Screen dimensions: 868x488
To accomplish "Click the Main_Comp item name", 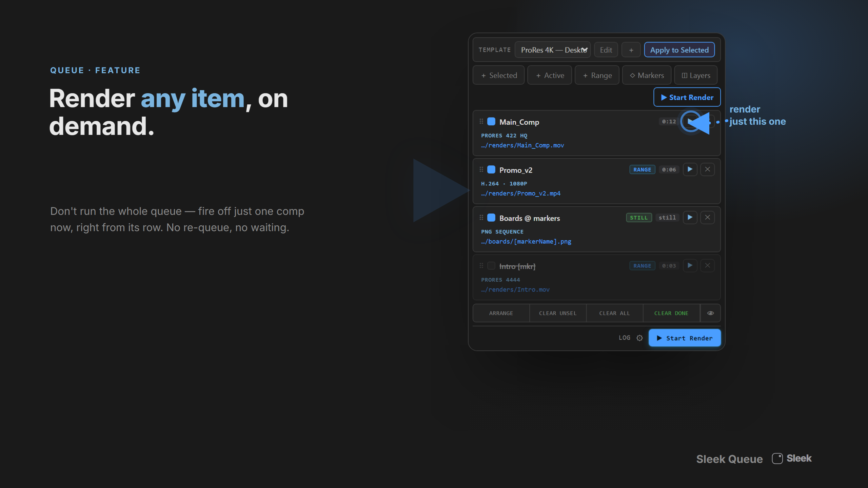I will (519, 122).
